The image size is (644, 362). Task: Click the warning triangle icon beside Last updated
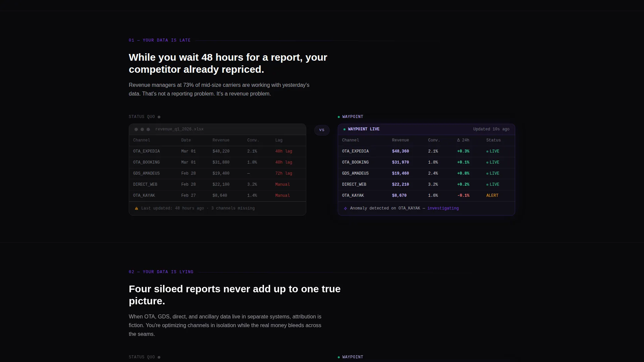coord(137,208)
